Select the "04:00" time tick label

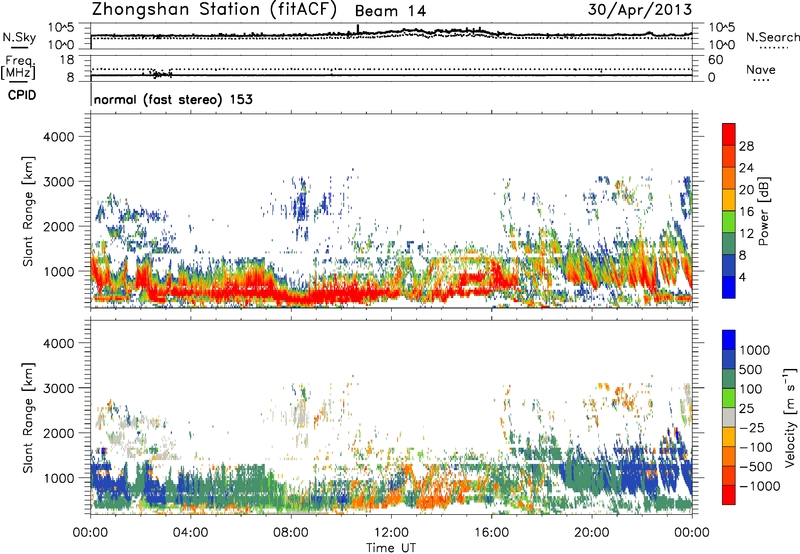(190, 533)
